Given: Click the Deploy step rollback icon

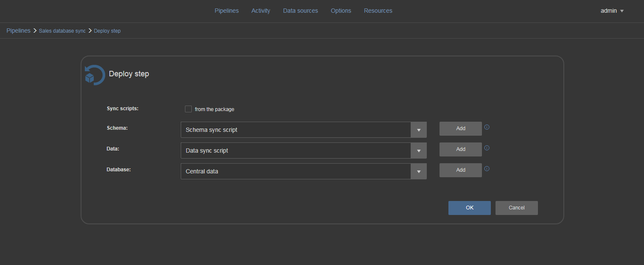Looking at the screenshot, I should [95, 75].
